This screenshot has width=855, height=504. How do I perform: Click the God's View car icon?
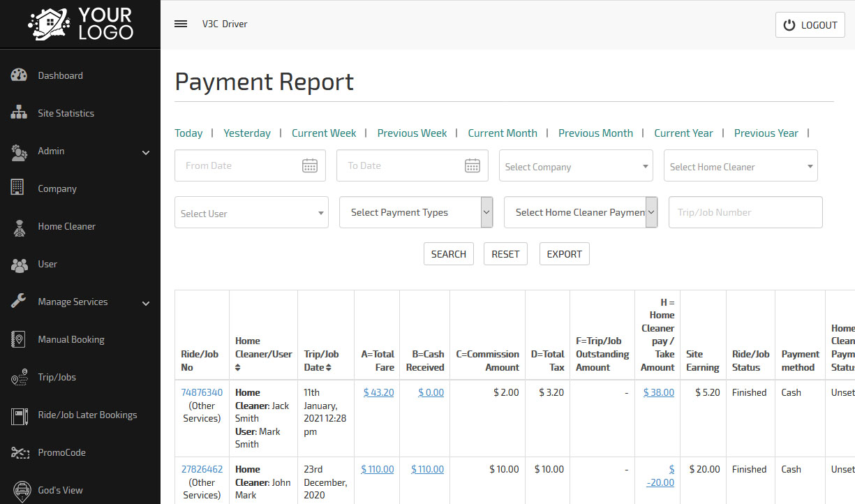click(22, 490)
